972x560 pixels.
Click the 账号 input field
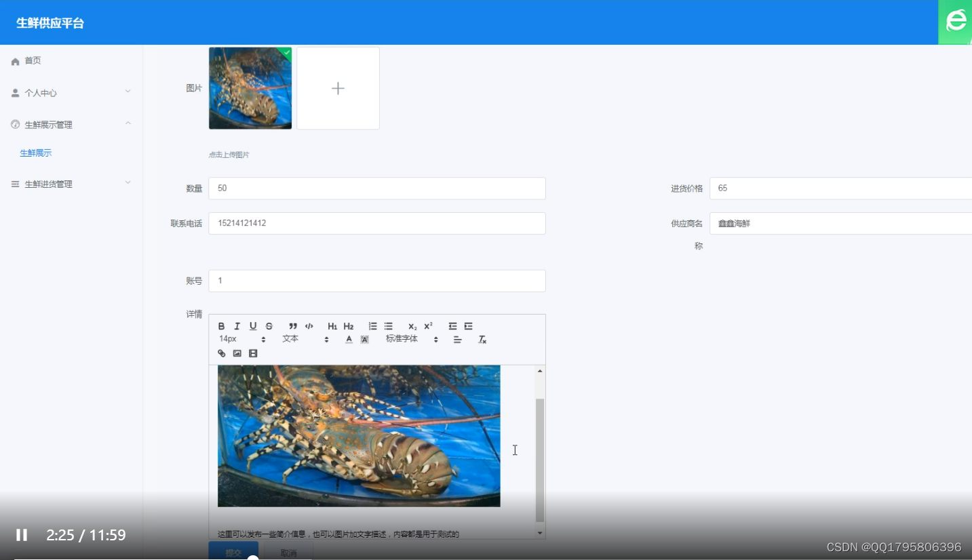pos(377,281)
